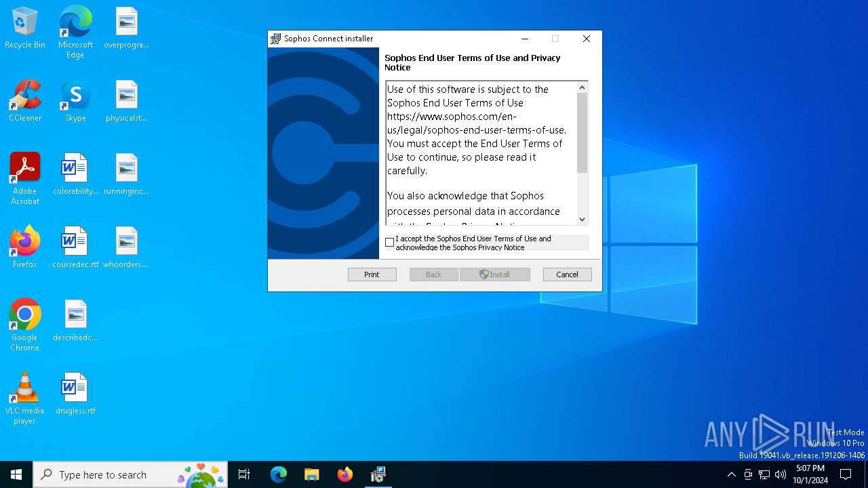Click the taskbar search box
The image size is (868, 488).
pyautogui.click(x=130, y=474)
